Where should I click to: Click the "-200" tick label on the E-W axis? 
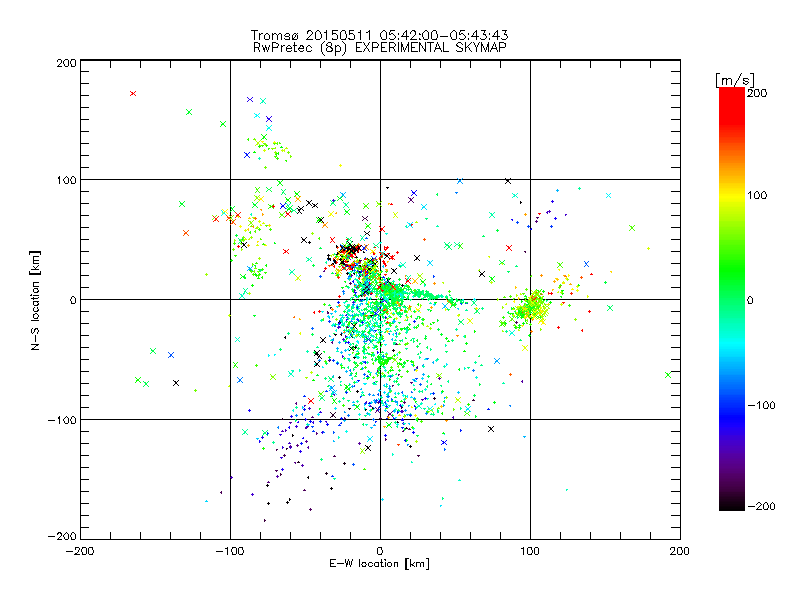pyautogui.click(x=80, y=551)
